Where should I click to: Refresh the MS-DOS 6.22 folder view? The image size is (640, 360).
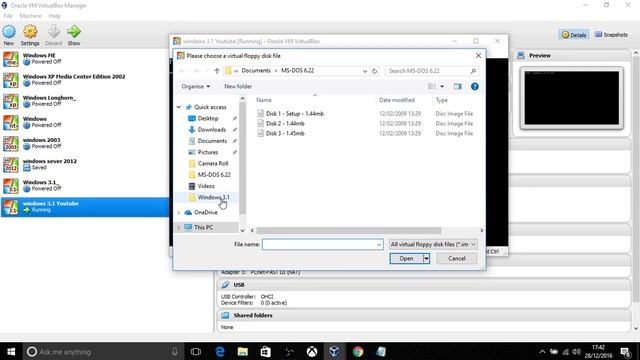(374, 71)
